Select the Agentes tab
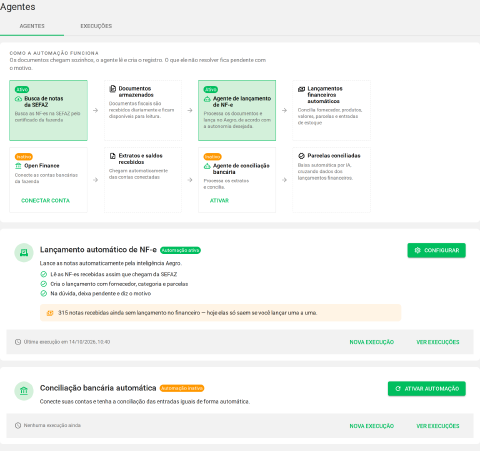Image resolution: width=480 pixels, height=451 pixels. click(32, 26)
